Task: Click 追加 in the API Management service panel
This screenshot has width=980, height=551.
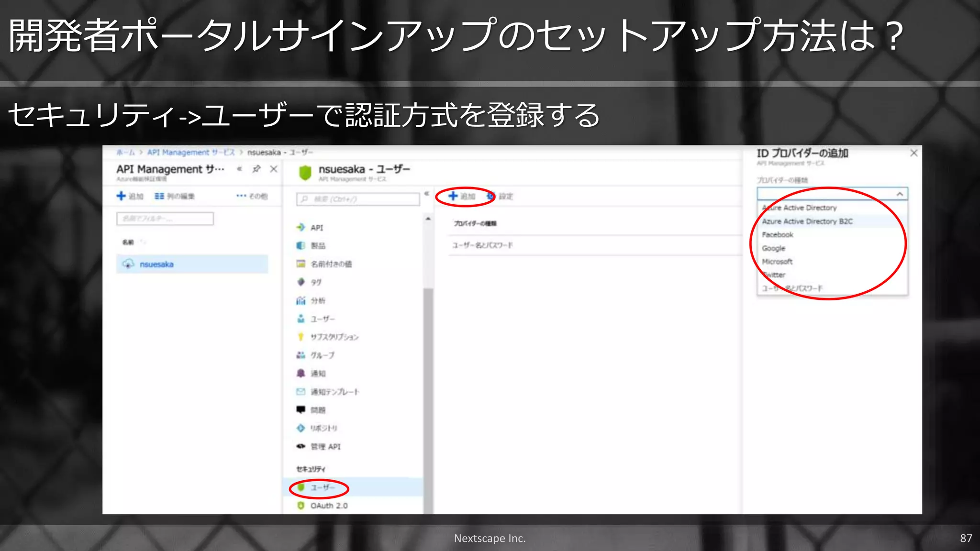Action: [130, 196]
